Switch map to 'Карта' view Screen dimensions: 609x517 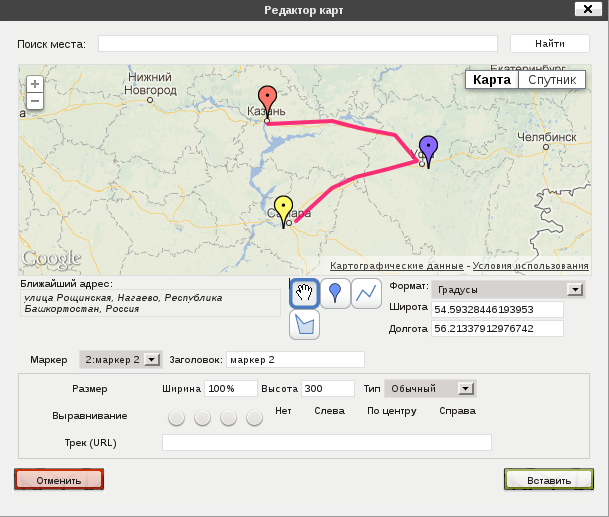coord(492,80)
